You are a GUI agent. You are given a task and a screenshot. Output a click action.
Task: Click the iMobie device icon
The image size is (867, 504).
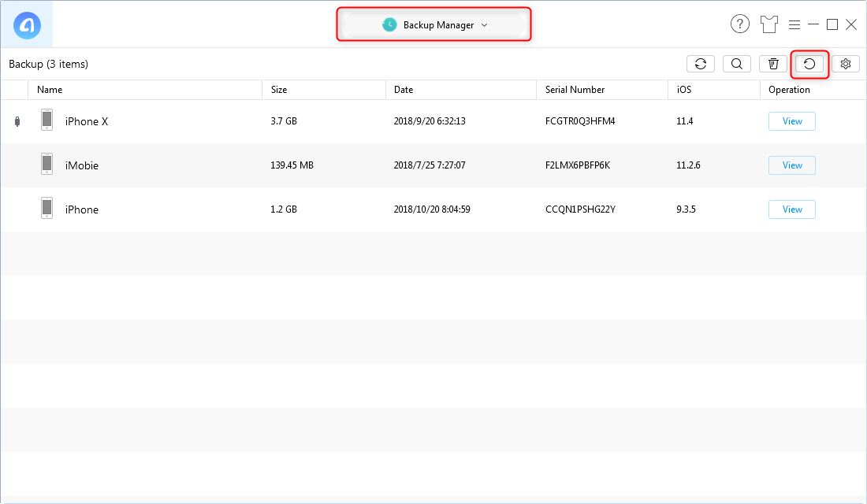tap(47, 164)
